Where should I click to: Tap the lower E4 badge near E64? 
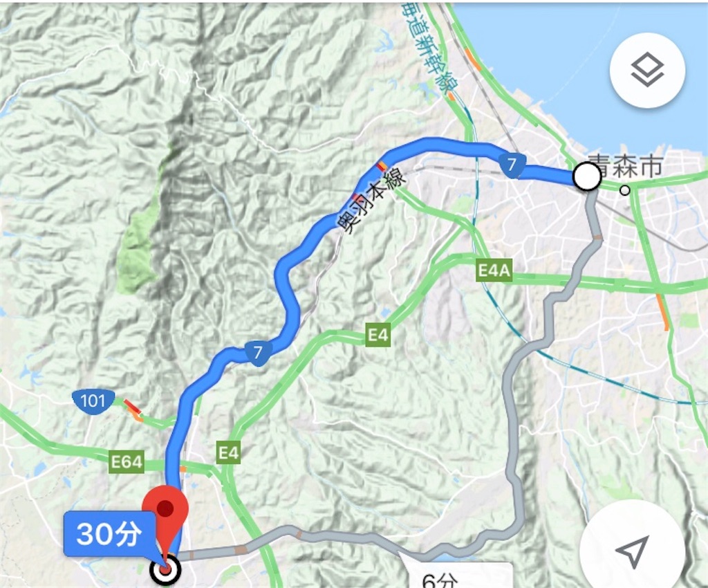tap(228, 452)
